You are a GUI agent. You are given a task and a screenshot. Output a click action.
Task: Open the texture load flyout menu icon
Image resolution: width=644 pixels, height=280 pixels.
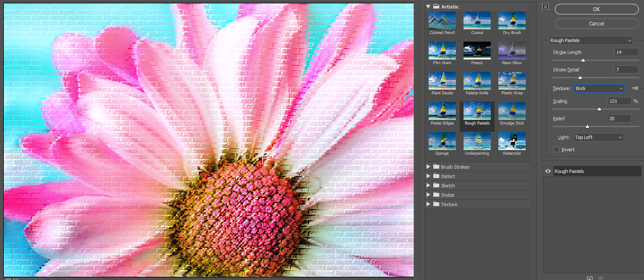635,88
